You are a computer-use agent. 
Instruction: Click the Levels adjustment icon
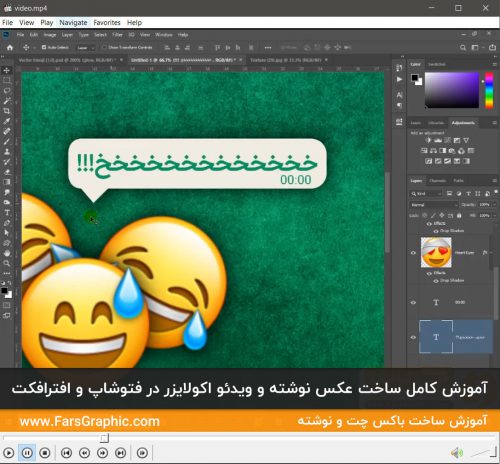click(x=438, y=140)
